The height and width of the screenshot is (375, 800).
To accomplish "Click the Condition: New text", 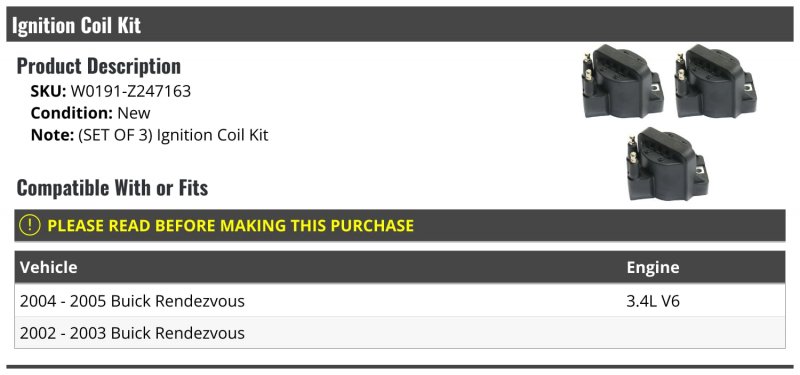I will pos(91,113).
